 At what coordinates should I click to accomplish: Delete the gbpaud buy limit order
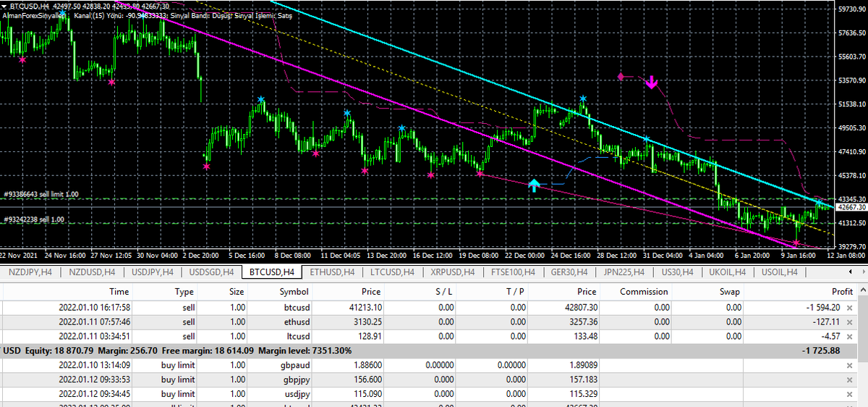coord(849,365)
